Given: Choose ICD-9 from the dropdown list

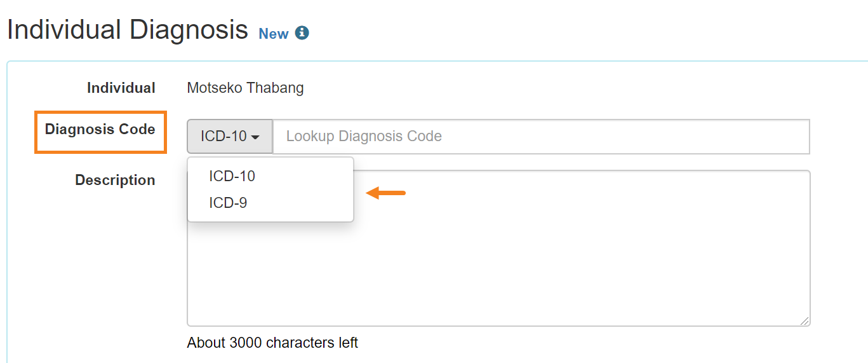Looking at the screenshot, I should [x=228, y=203].
